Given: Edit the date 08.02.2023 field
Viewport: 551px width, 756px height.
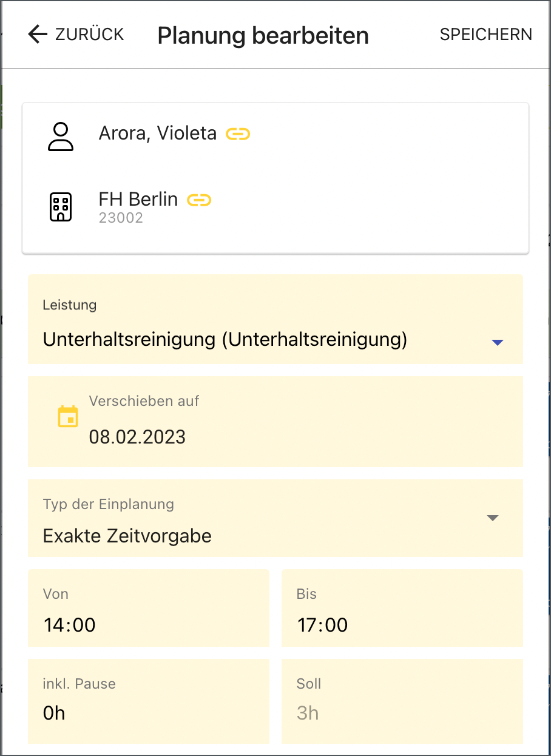Looking at the screenshot, I should tap(138, 437).
